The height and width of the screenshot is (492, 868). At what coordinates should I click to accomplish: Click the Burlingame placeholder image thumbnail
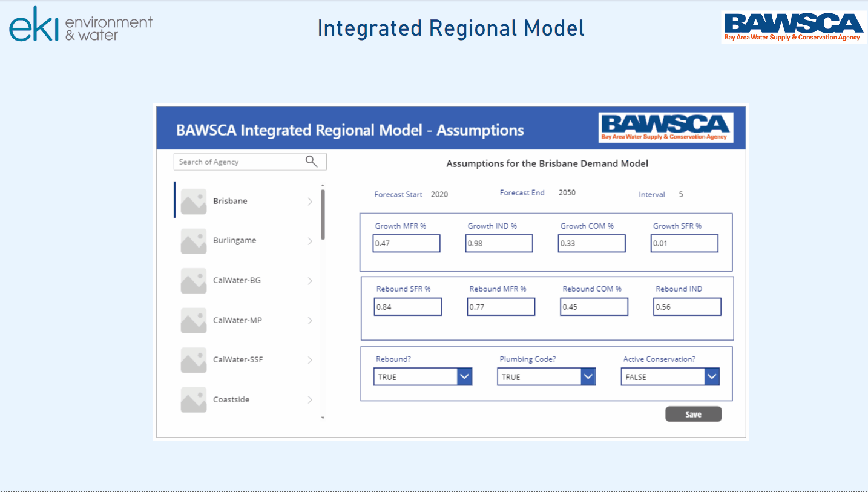tap(194, 241)
